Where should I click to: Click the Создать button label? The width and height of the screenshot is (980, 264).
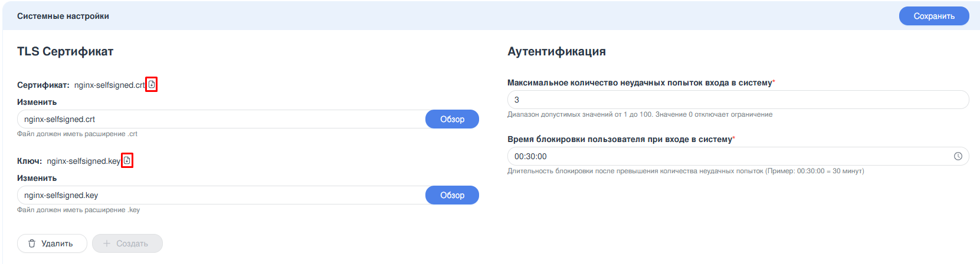[132, 243]
